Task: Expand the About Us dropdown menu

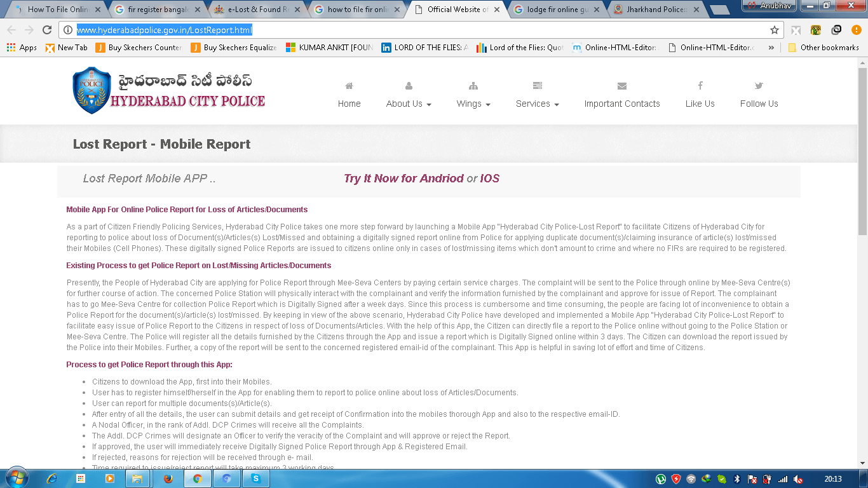Action: (409, 104)
